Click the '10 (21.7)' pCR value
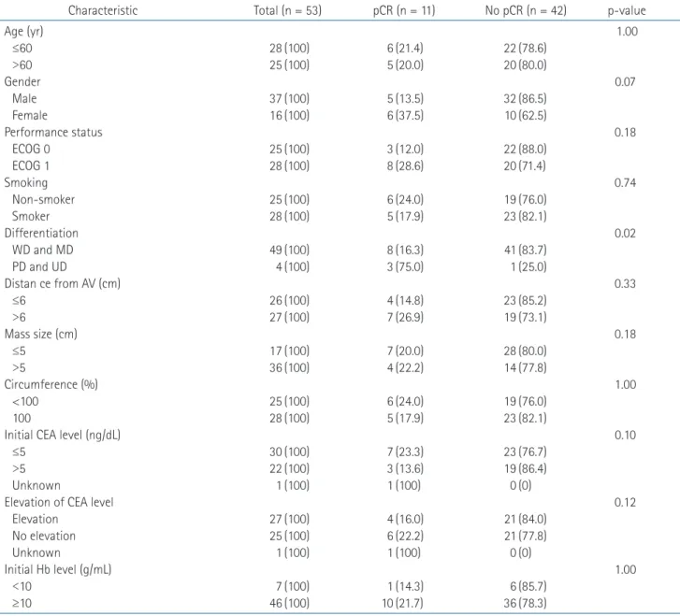Viewport: 680px width, 616px height. pos(402,603)
